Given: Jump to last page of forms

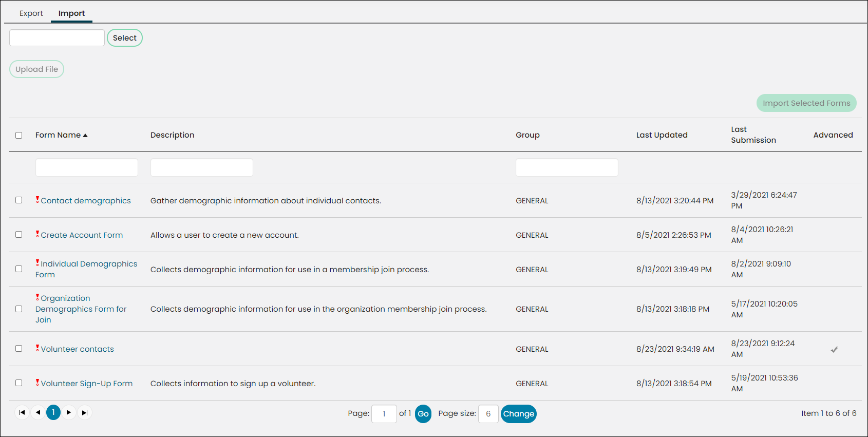Looking at the screenshot, I should coord(85,412).
